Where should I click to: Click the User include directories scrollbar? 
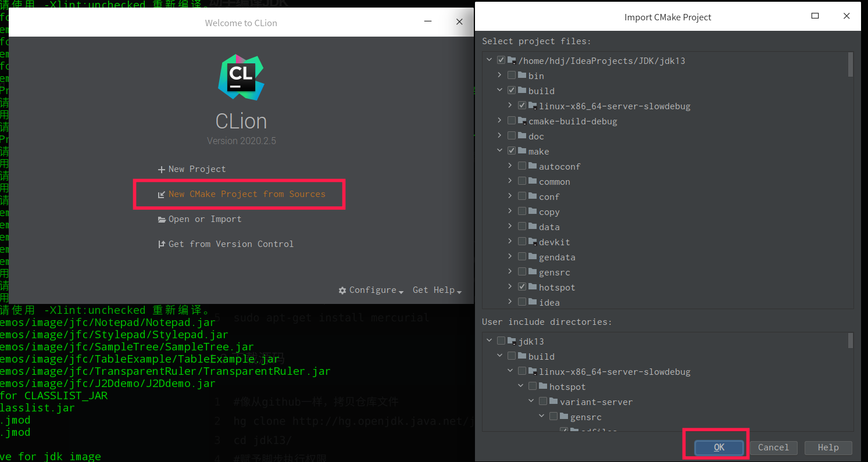851,339
